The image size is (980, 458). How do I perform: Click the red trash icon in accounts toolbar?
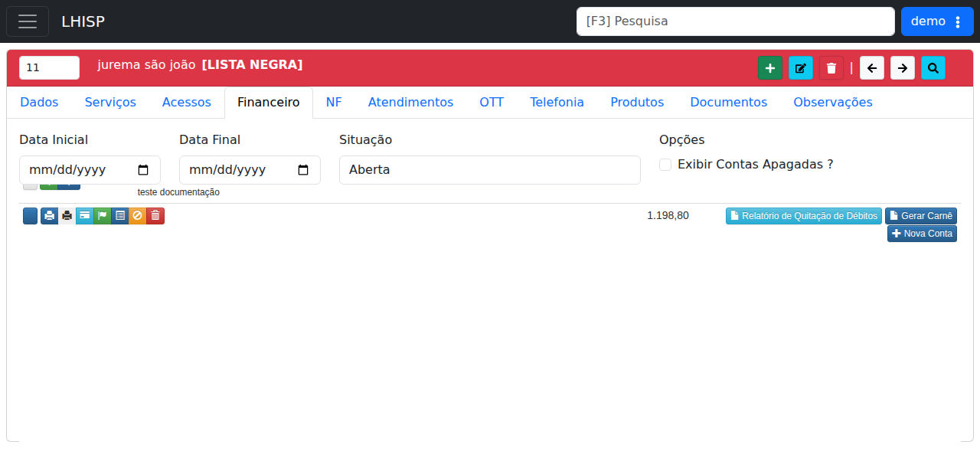click(155, 216)
